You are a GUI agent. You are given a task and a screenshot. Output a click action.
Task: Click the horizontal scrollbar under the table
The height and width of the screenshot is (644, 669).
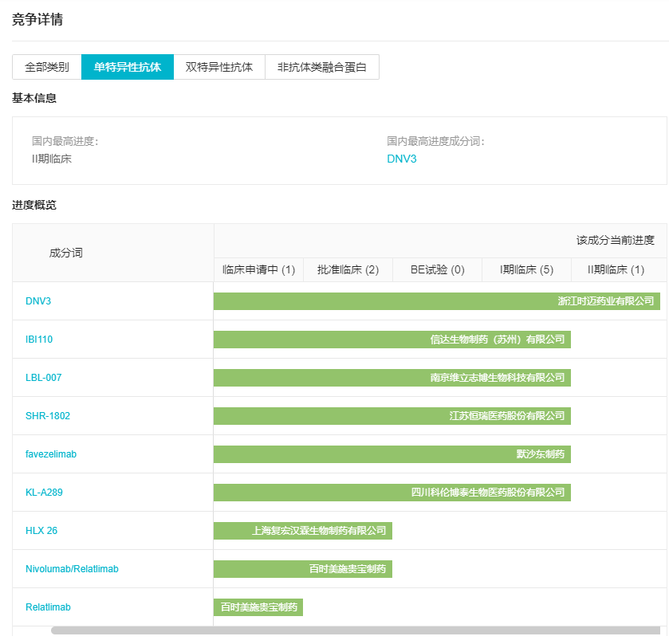(x=356, y=630)
